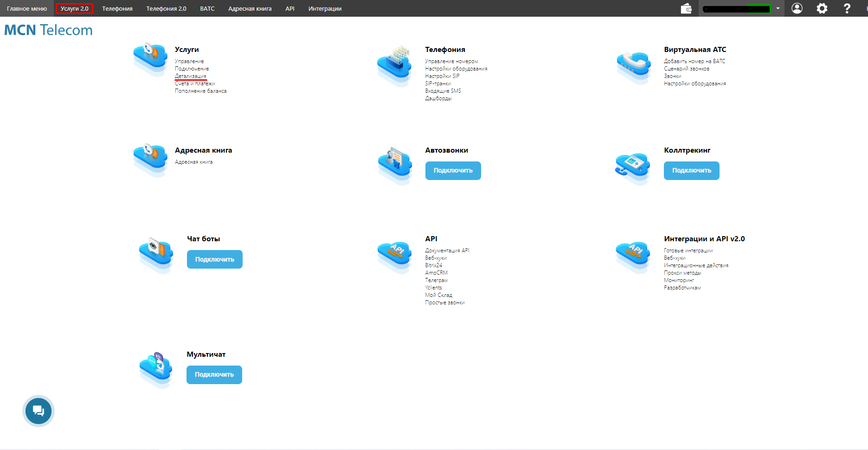868x450 pixels.
Task: Open the Подключение link under Услуги
Action: [x=192, y=69]
